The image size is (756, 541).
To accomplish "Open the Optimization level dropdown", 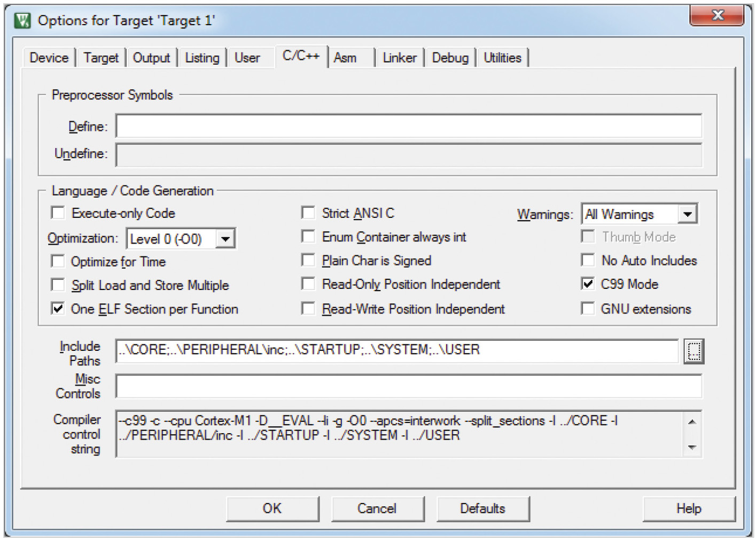I will point(225,239).
